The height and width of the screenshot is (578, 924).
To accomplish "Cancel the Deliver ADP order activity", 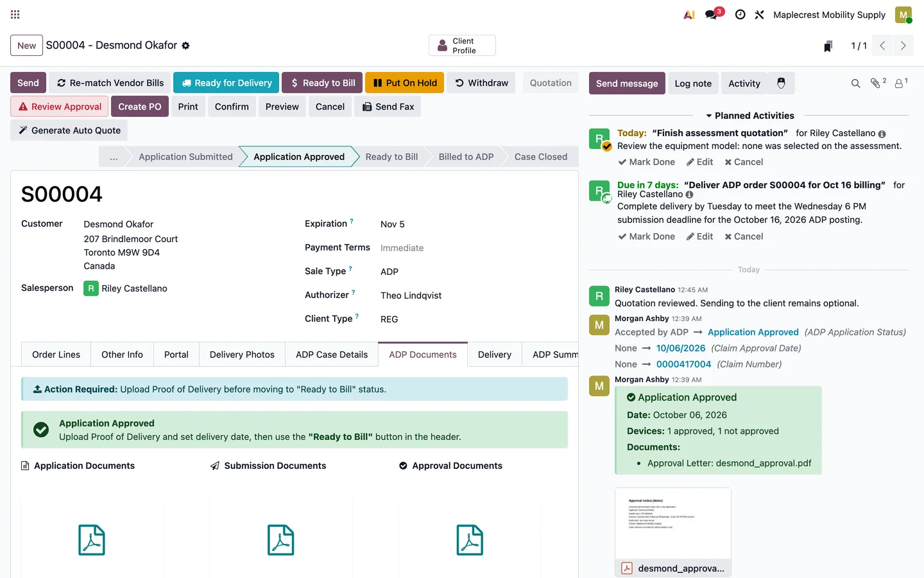I will coord(744,236).
